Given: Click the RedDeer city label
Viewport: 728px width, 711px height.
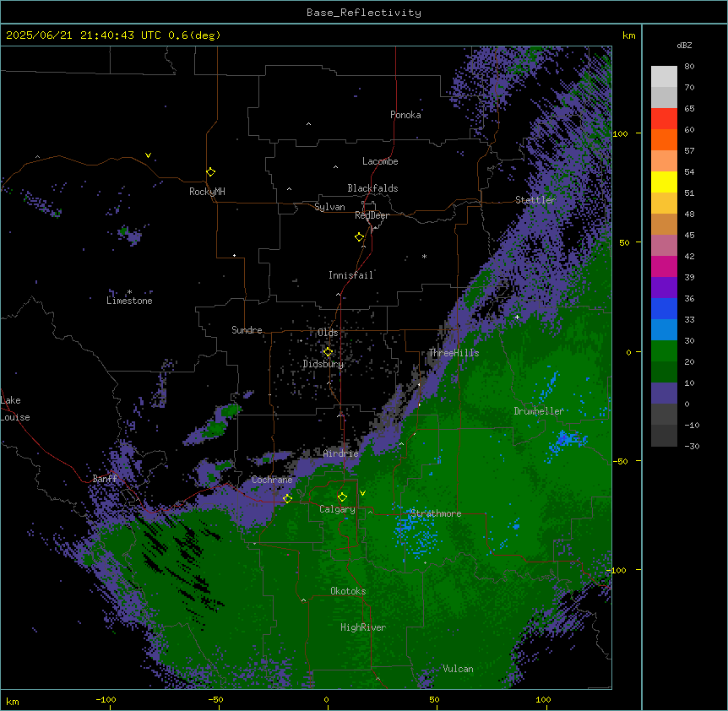Looking at the screenshot, I should 372,215.
